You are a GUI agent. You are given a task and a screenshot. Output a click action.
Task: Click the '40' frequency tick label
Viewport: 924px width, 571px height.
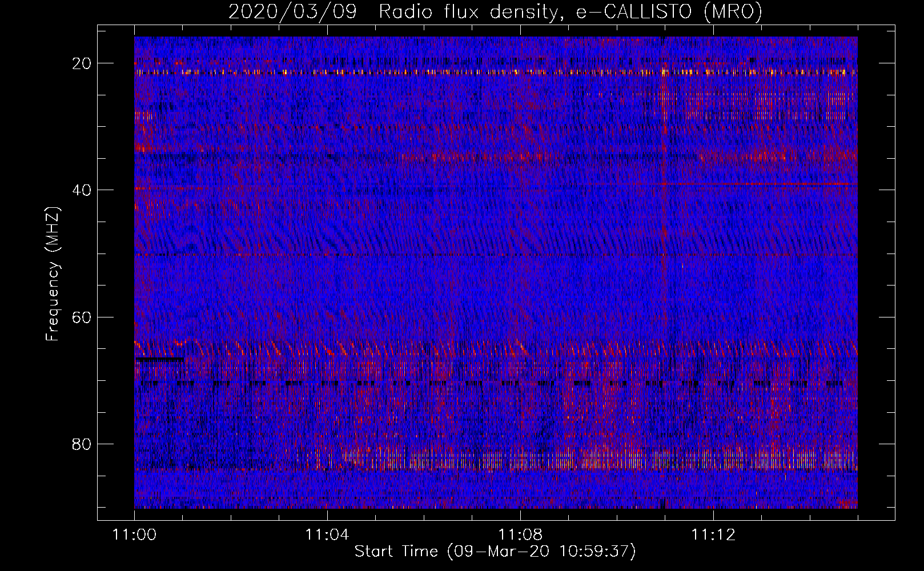pyautogui.click(x=82, y=190)
